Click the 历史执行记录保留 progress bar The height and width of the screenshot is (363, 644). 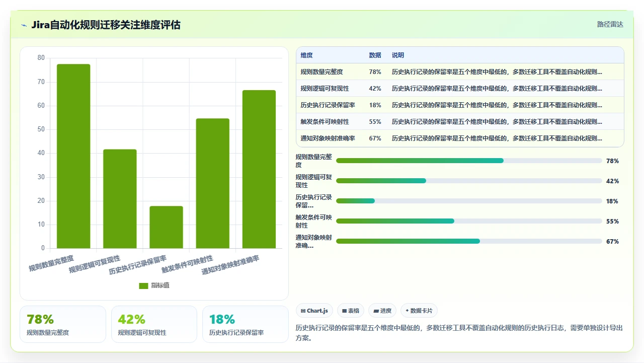coord(469,201)
